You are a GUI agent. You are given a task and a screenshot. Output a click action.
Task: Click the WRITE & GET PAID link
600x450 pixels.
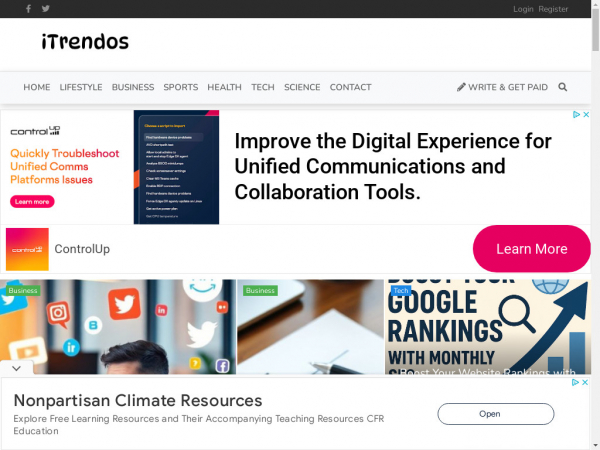point(502,87)
